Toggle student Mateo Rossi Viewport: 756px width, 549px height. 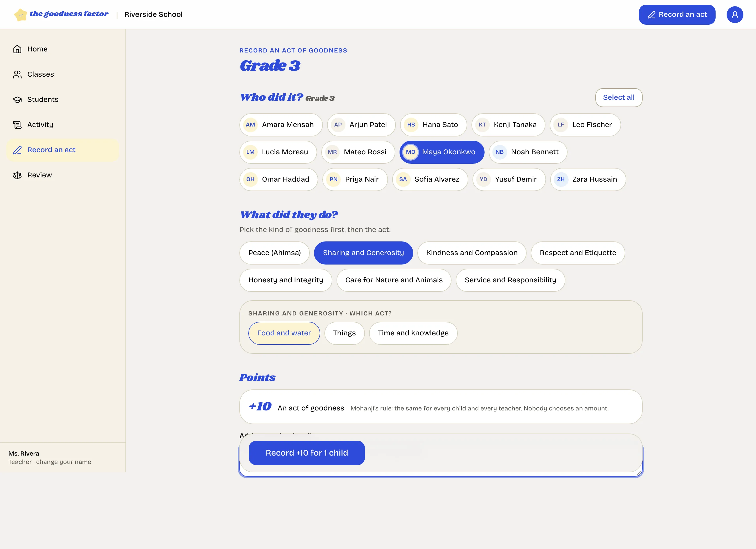[358, 152]
